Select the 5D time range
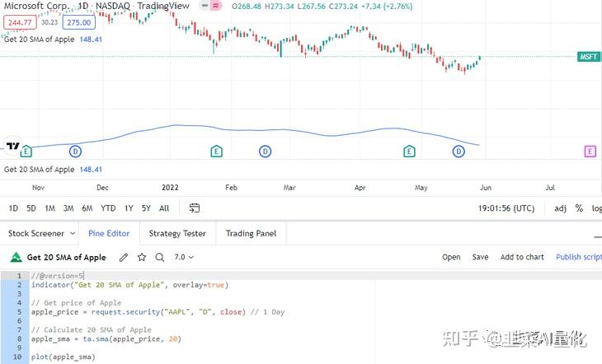This screenshot has width=602, height=364. point(31,208)
